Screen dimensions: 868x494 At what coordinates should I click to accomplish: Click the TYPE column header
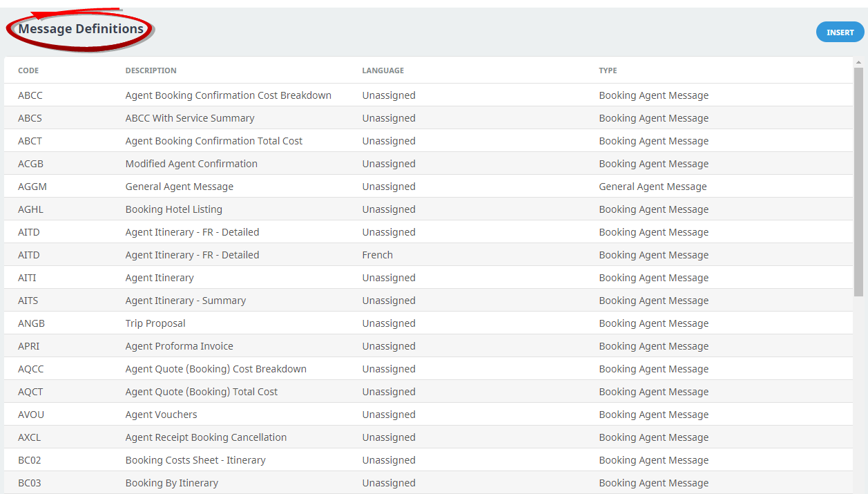pyautogui.click(x=608, y=70)
